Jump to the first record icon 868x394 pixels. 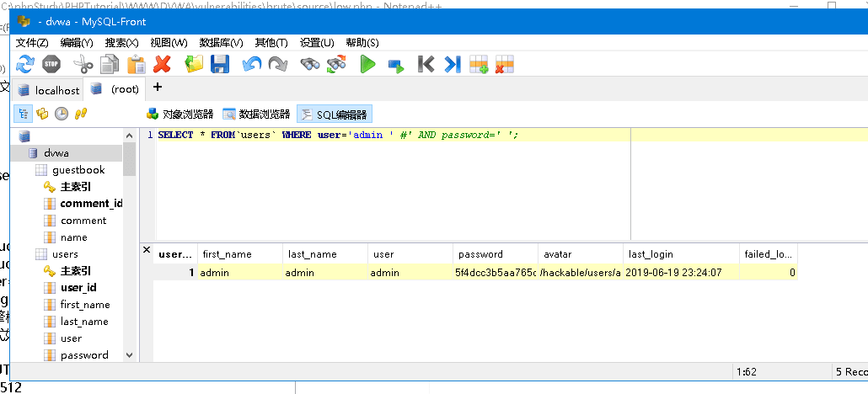(x=426, y=64)
